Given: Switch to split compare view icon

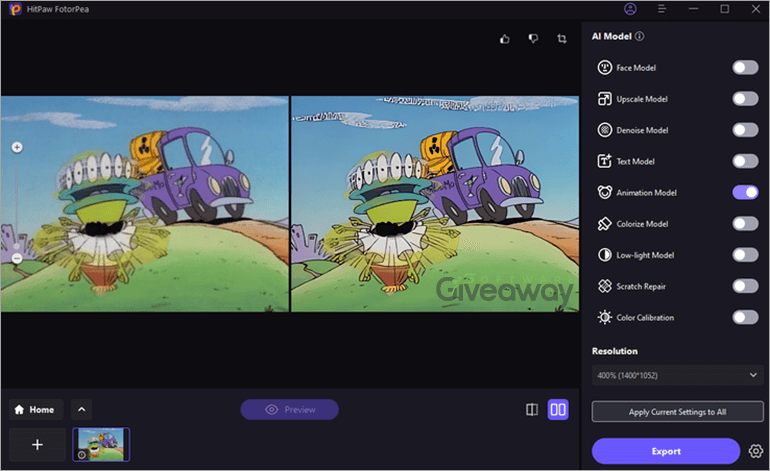Looking at the screenshot, I should click(532, 410).
